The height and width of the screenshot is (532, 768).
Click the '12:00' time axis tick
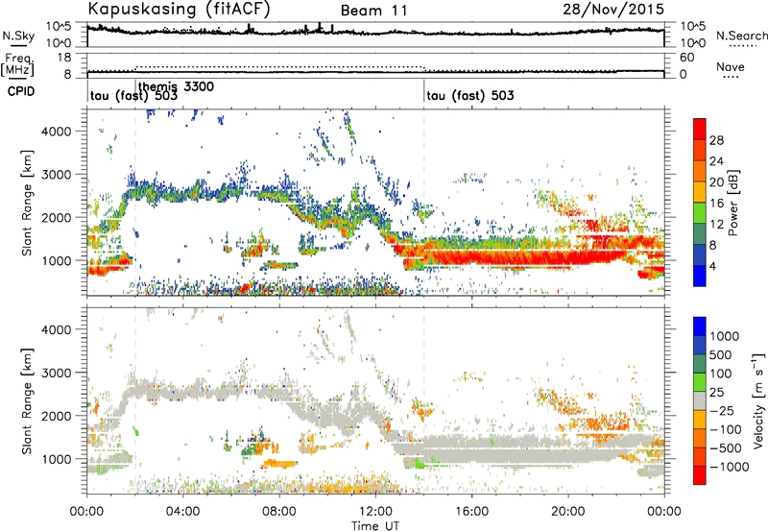tap(375, 512)
